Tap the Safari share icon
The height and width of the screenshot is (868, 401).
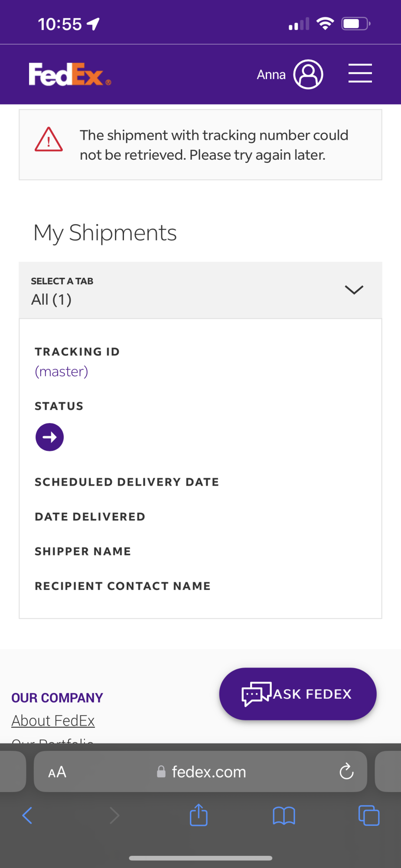click(x=199, y=815)
